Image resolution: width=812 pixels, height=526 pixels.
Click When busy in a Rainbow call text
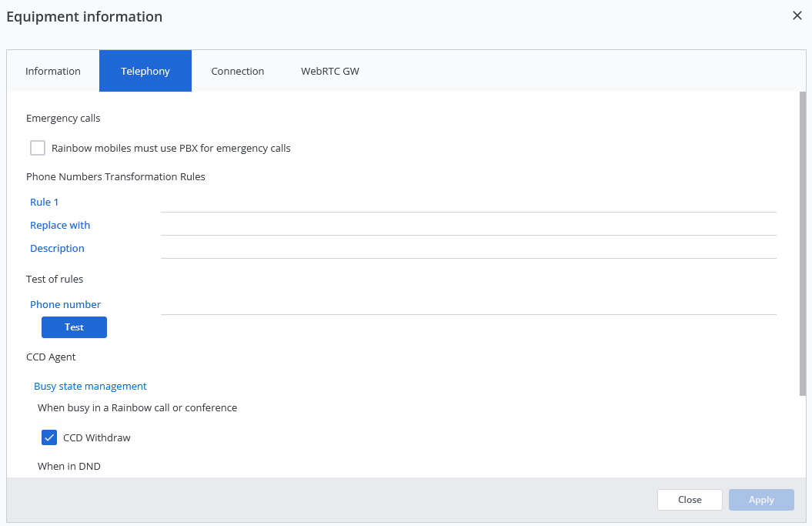click(x=137, y=407)
